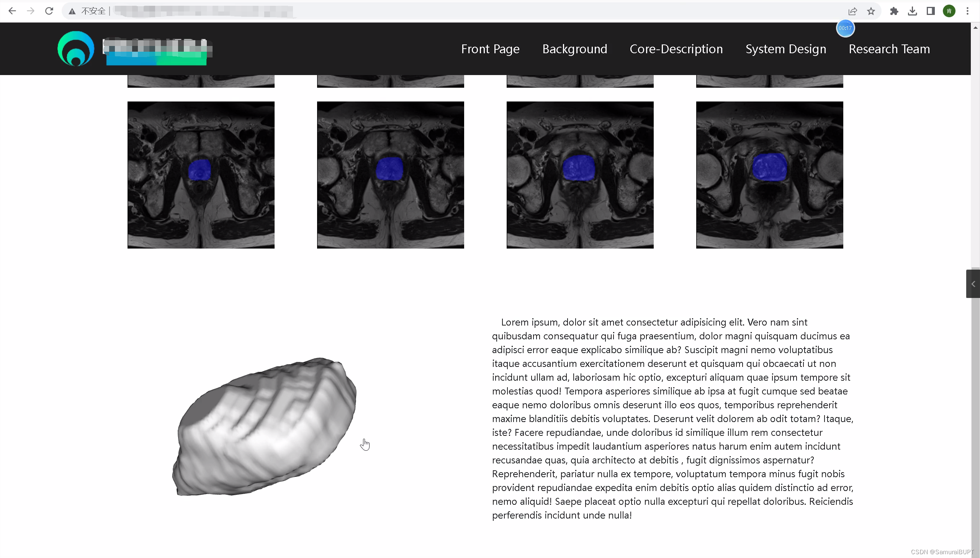
Task: Navigate to System Design
Action: tap(785, 49)
